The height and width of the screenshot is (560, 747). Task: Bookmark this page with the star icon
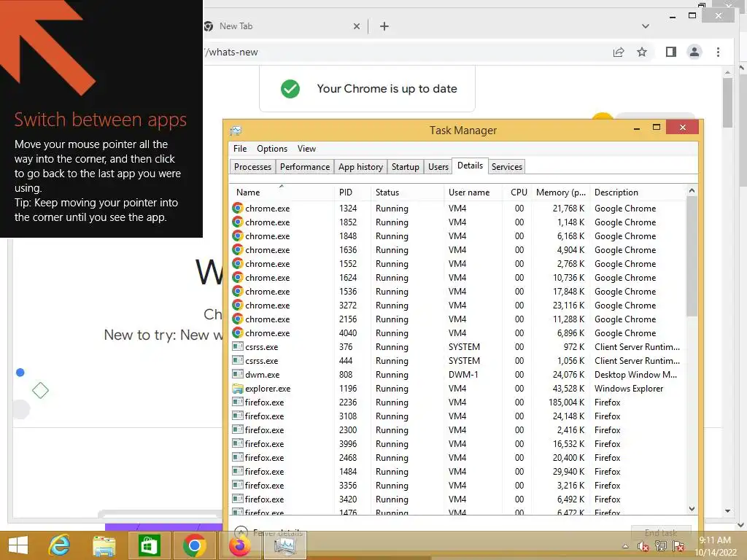[x=642, y=52]
